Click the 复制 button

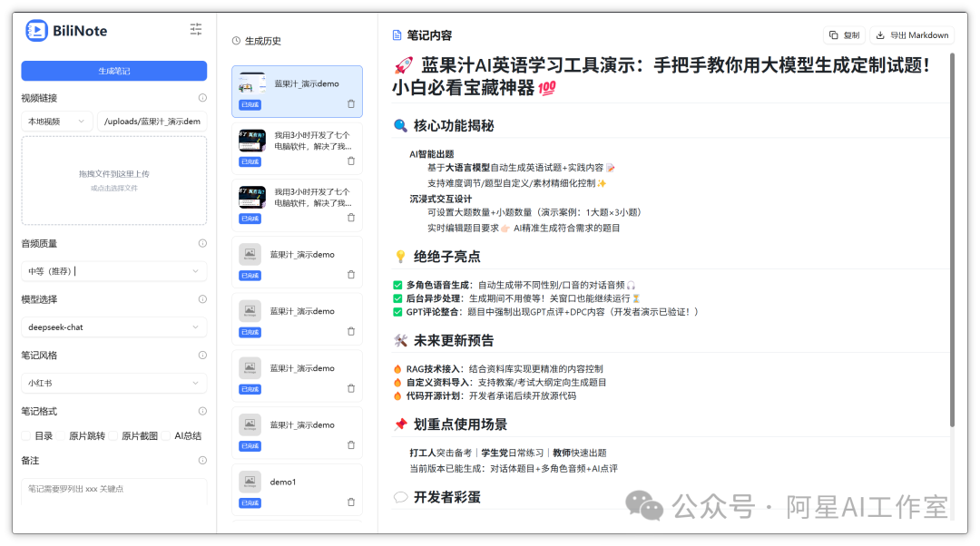pos(845,35)
